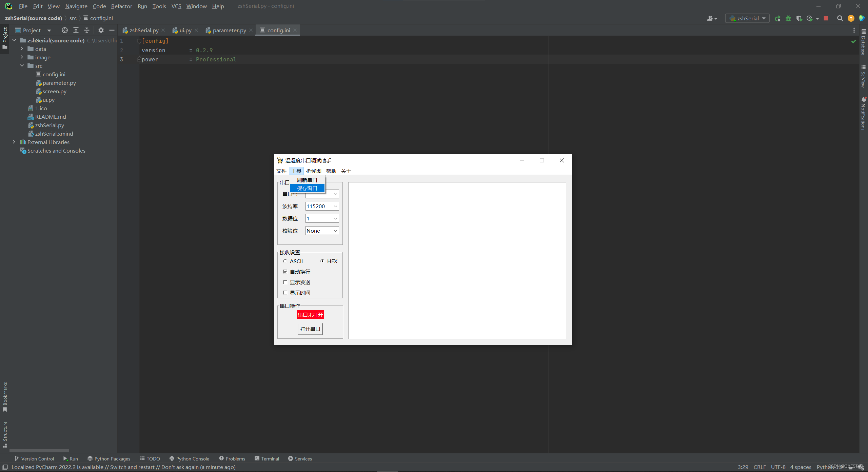Open Project panel gear settings
Image resolution: width=868 pixels, height=472 pixels.
coord(101,30)
